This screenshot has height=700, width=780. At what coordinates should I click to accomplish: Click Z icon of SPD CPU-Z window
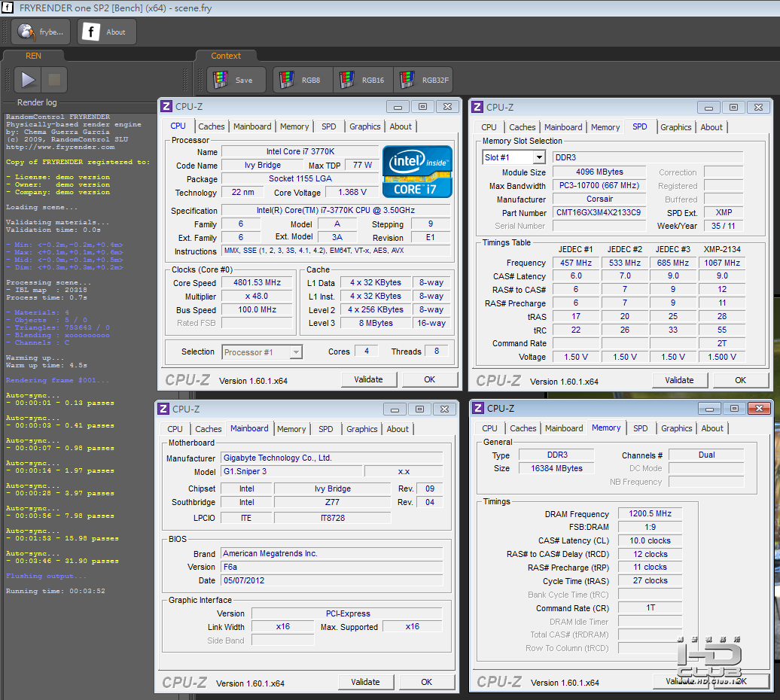pos(477,107)
